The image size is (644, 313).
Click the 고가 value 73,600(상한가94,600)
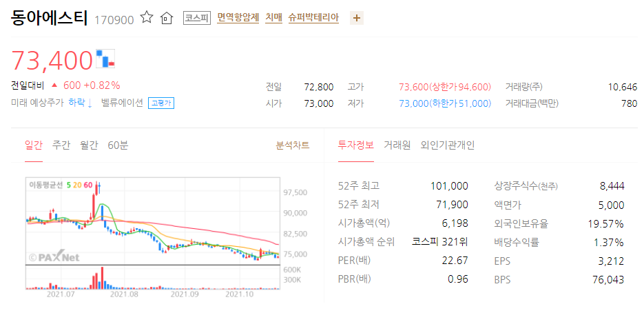pyautogui.click(x=445, y=87)
